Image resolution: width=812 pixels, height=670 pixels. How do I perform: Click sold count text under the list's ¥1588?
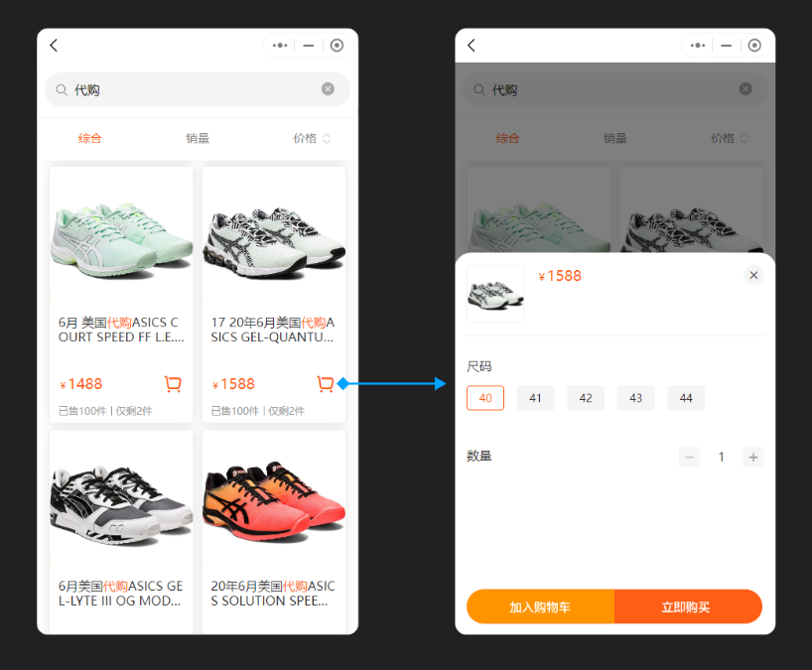[x=258, y=411]
